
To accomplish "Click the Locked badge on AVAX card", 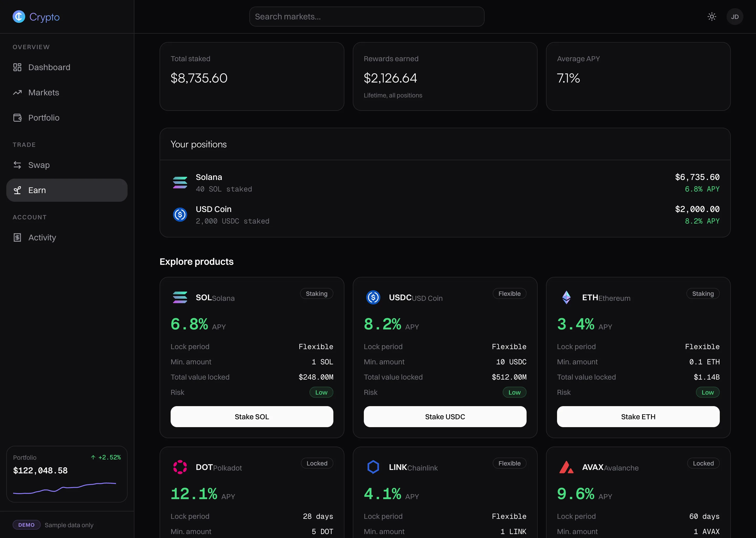I will click(x=703, y=463).
